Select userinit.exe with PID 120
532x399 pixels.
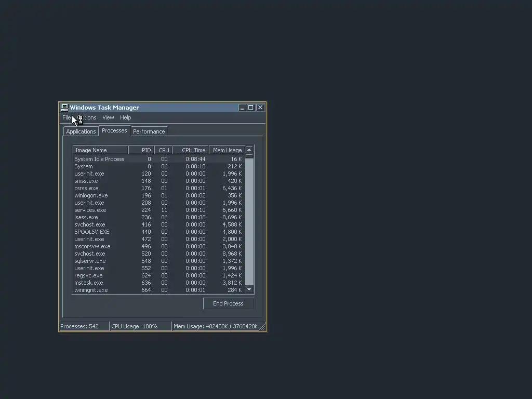pos(158,174)
